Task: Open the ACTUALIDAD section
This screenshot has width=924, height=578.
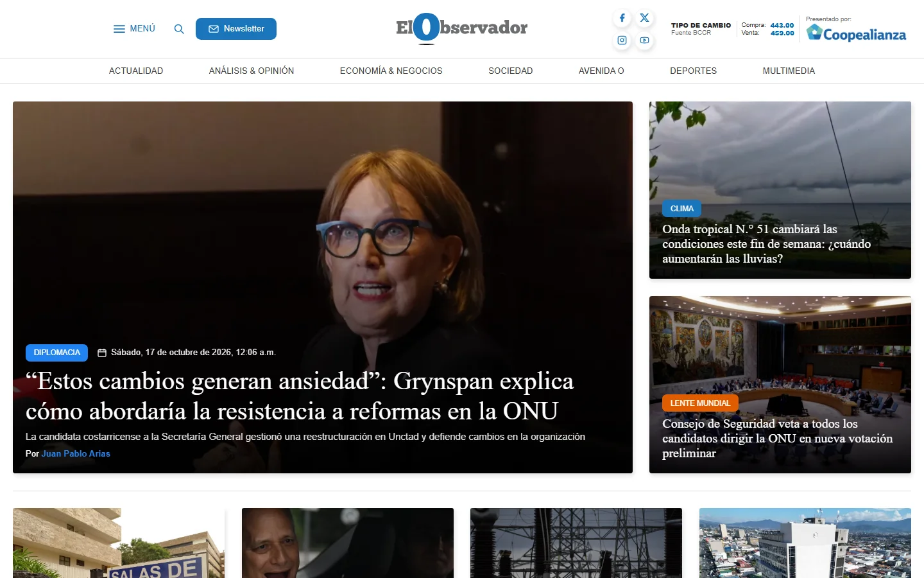Action: coord(136,71)
